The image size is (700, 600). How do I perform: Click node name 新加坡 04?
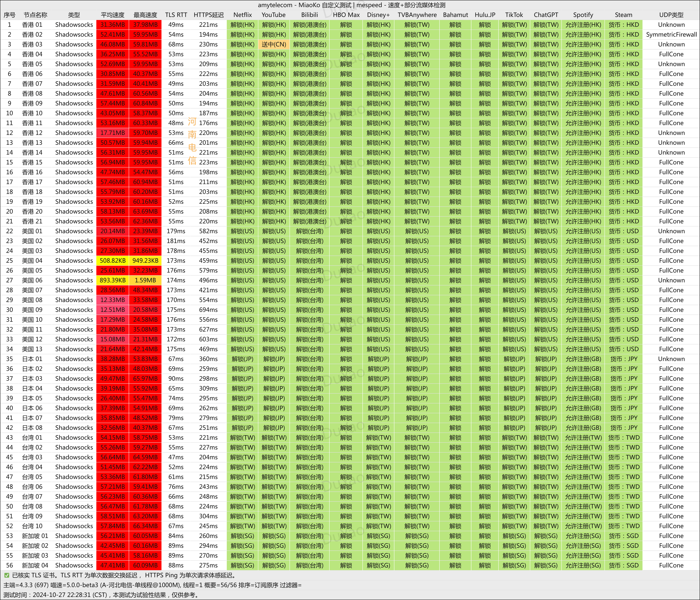coord(35,565)
